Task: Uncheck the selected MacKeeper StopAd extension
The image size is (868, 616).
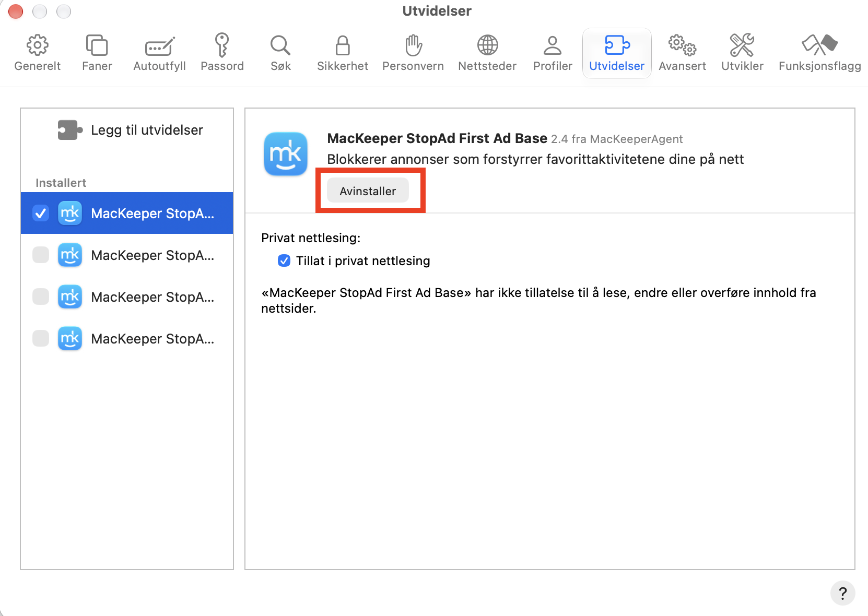Action: coord(41,213)
